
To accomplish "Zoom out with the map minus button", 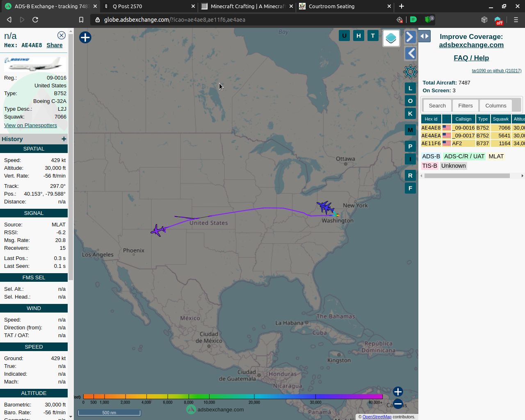I will pyautogui.click(x=398, y=404).
